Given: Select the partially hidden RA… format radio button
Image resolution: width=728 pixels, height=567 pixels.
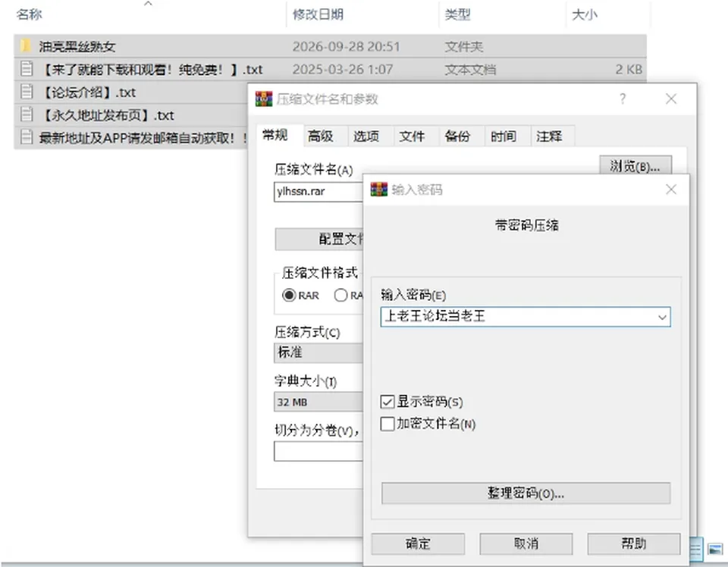Looking at the screenshot, I should 340,295.
